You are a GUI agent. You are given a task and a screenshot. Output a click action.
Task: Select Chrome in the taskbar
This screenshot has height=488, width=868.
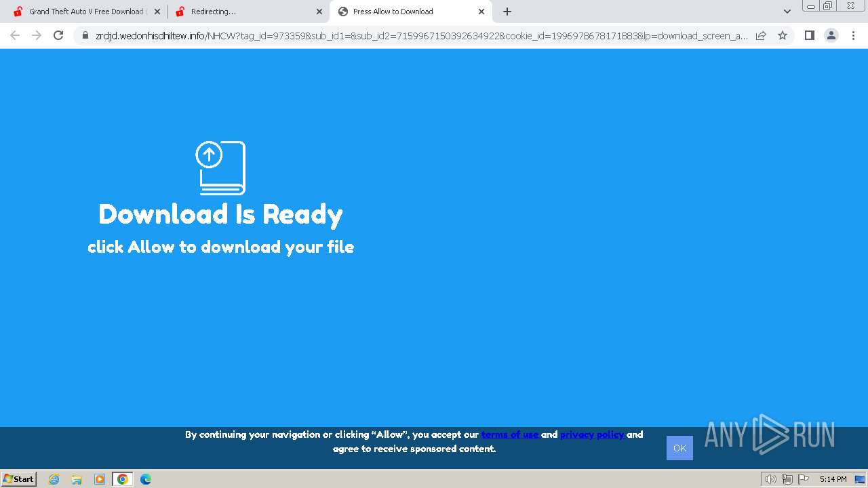(123, 479)
